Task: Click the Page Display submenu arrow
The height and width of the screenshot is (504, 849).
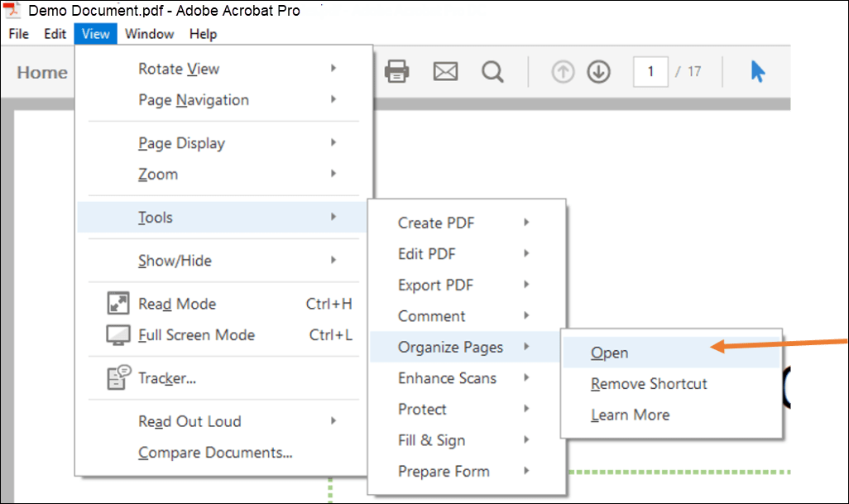Action: tap(333, 142)
